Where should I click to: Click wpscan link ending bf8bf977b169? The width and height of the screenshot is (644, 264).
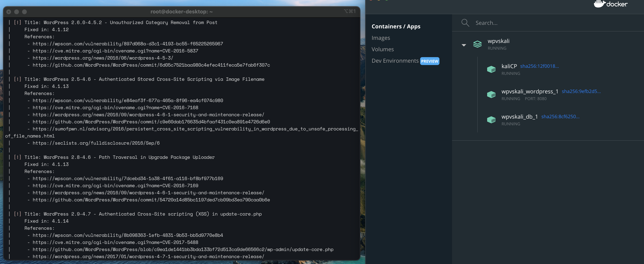[128, 178]
